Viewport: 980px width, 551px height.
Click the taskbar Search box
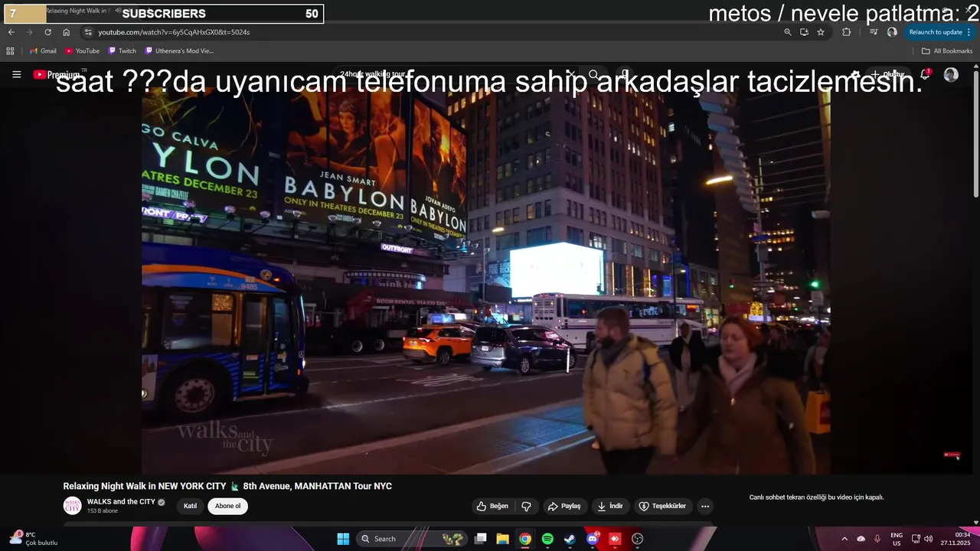pyautogui.click(x=411, y=539)
